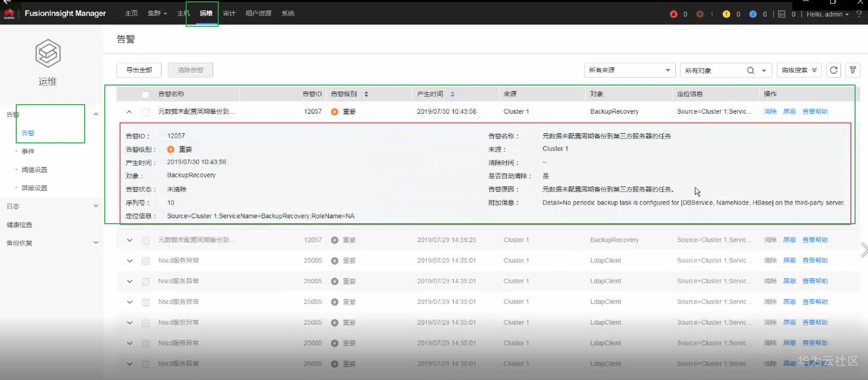Open help via the question mark icon

[x=859, y=14]
